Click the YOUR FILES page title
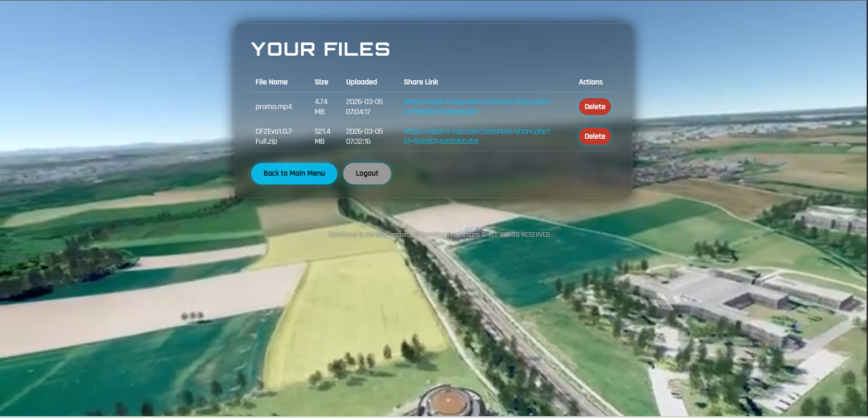This screenshot has width=868, height=418. point(320,49)
